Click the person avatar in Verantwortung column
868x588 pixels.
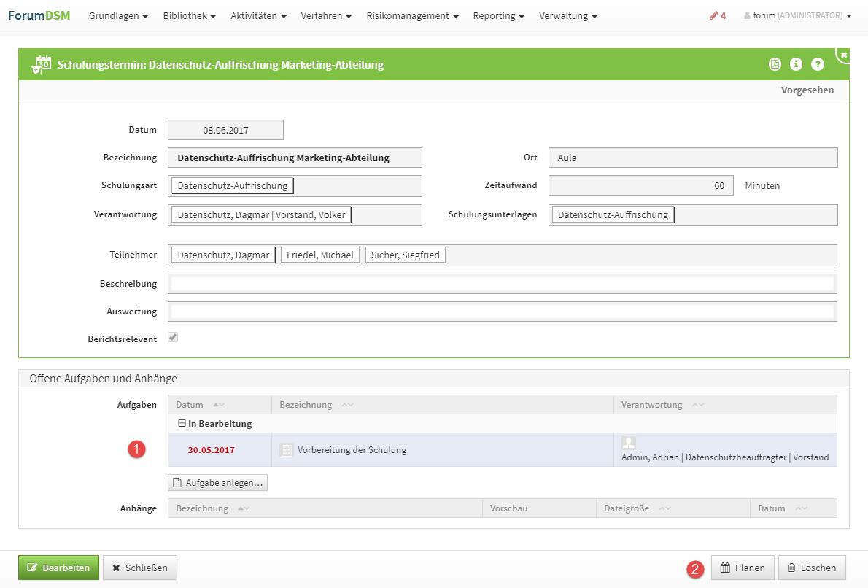(628, 443)
